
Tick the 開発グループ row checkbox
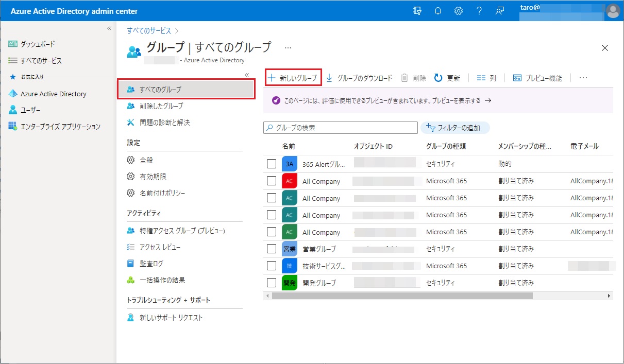tap(272, 283)
